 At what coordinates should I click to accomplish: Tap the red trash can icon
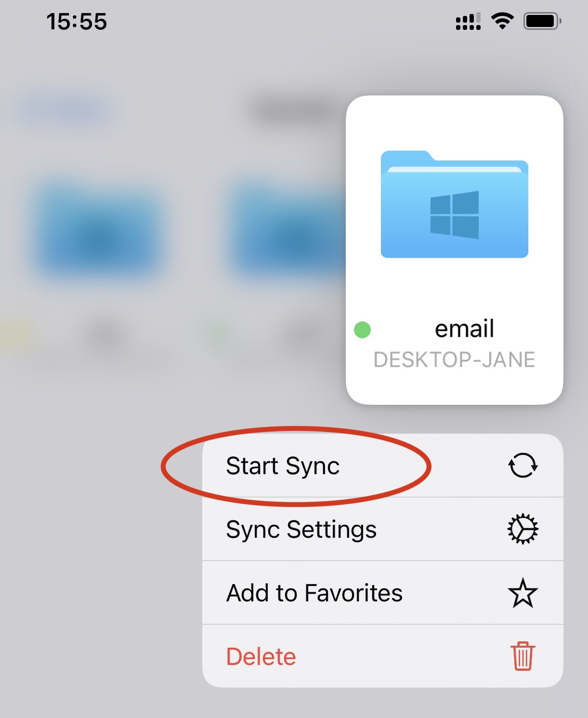523,656
